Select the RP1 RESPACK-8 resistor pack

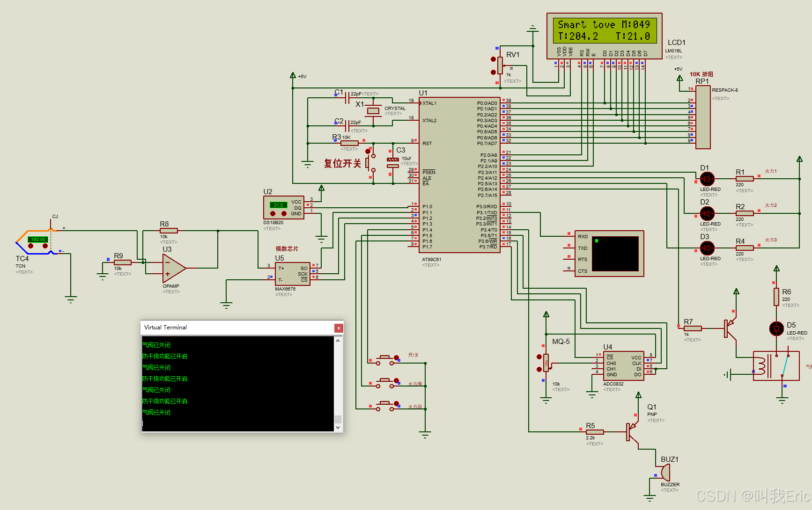[x=703, y=117]
